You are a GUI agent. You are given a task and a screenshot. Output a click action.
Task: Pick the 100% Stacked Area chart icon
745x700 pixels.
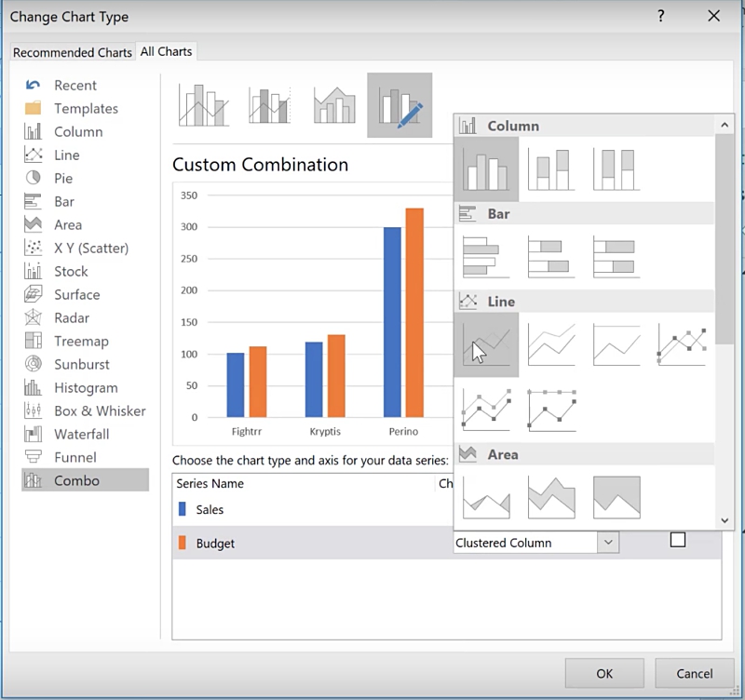point(616,497)
